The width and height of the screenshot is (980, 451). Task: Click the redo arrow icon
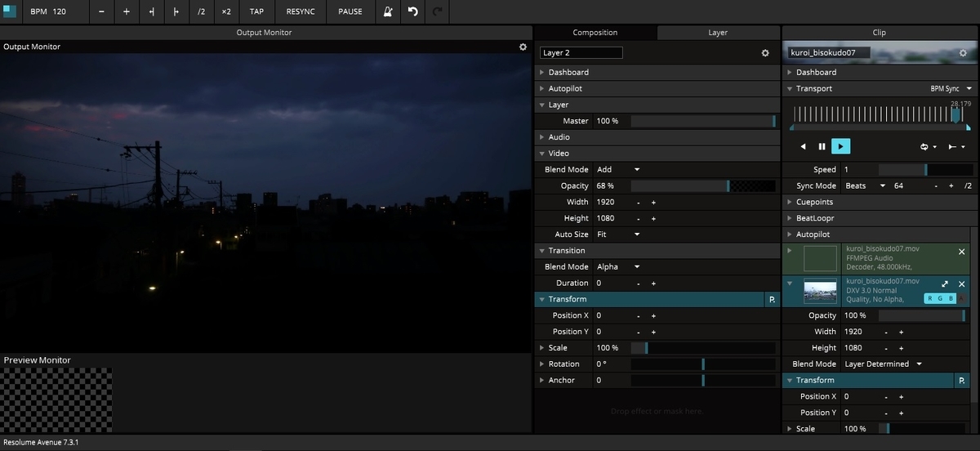437,11
